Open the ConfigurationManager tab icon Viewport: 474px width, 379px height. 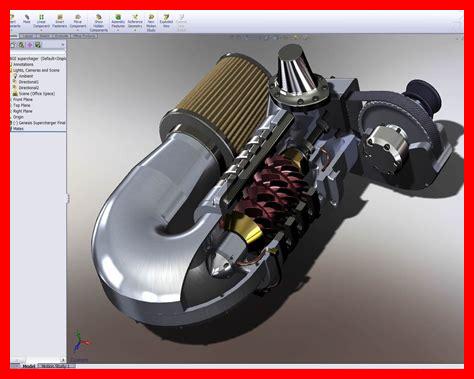point(30,45)
